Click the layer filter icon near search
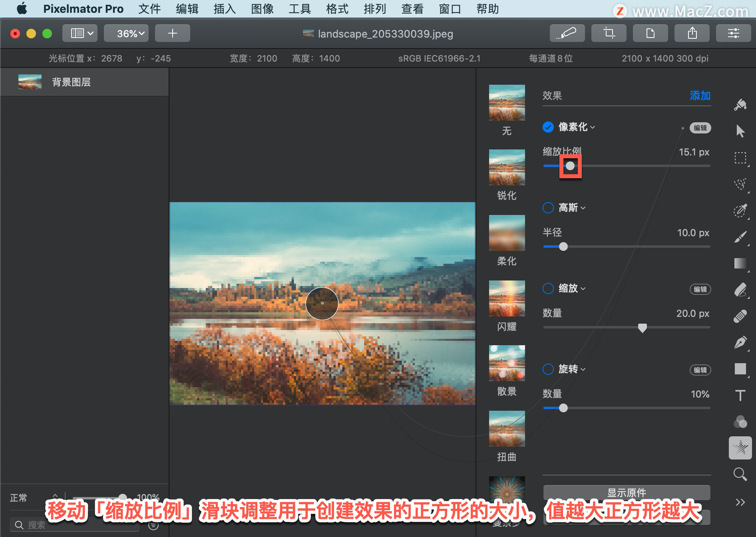 click(153, 525)
